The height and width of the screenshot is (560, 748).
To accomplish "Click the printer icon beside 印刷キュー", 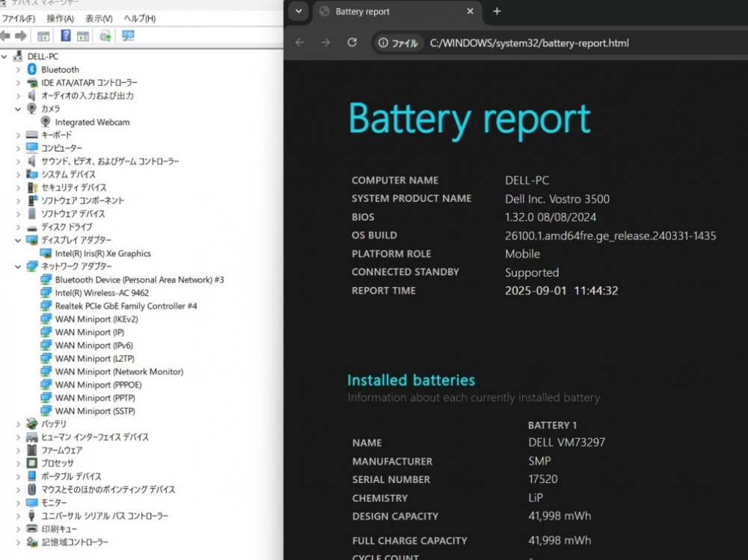I will 32,529.
